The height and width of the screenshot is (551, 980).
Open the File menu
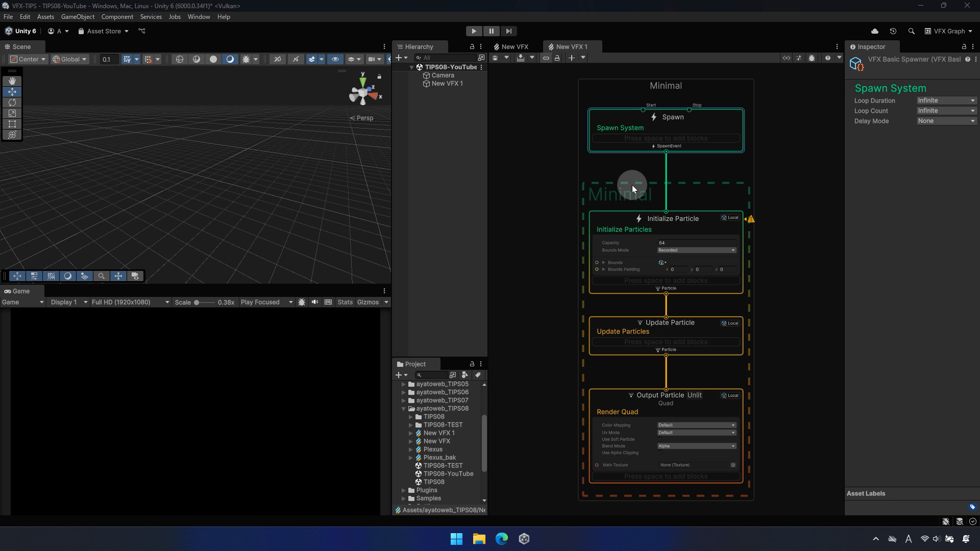coord(8,17)
